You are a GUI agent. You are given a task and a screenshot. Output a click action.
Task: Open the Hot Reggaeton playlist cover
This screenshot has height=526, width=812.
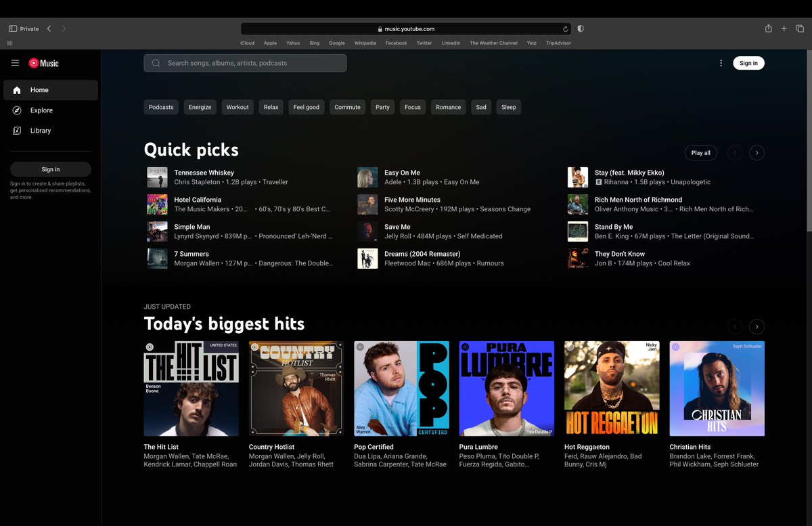pyautogui.click(x=612, y=389)
